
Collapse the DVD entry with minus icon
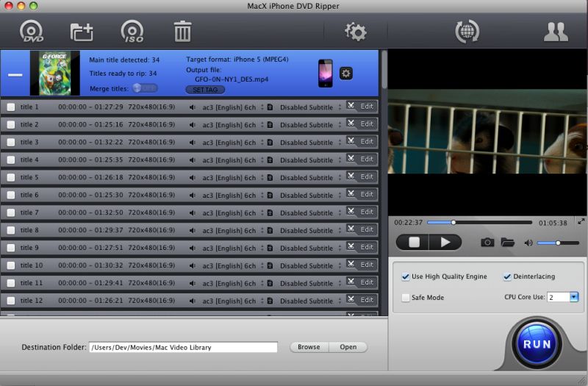click(15, 75)
